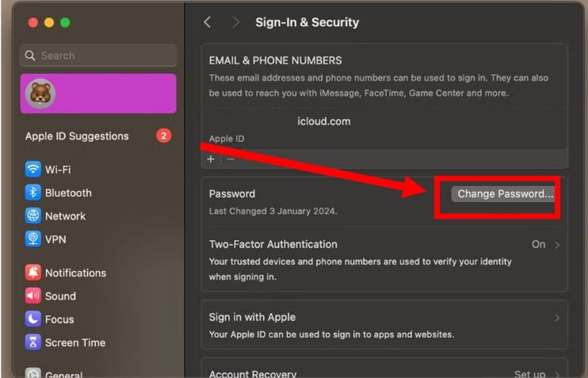
Task: Go back using the left chevron
Action: (208, 22)
